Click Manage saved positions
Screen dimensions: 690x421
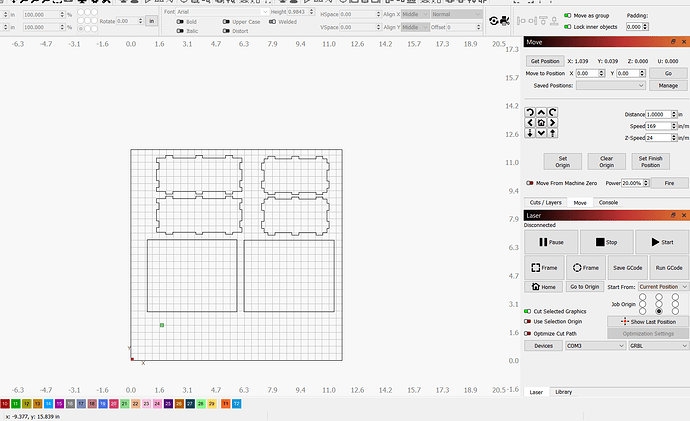[x=668, y=85]
